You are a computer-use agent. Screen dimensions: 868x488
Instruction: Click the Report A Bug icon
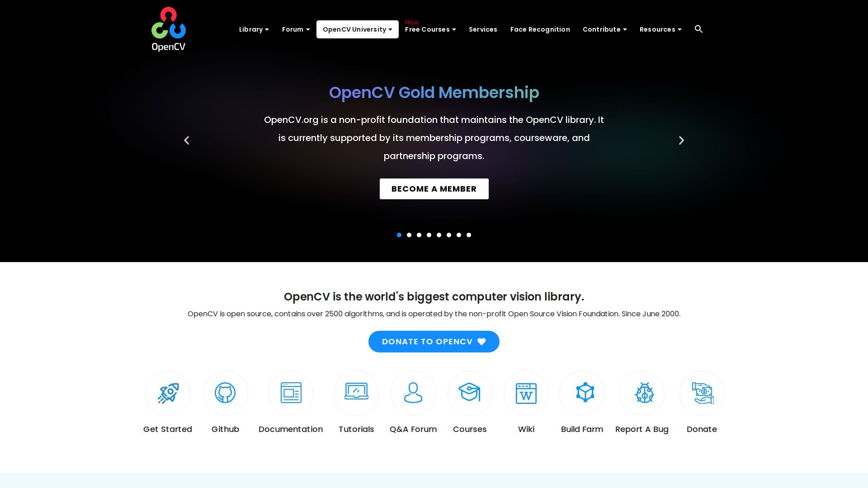click(642, 393)
